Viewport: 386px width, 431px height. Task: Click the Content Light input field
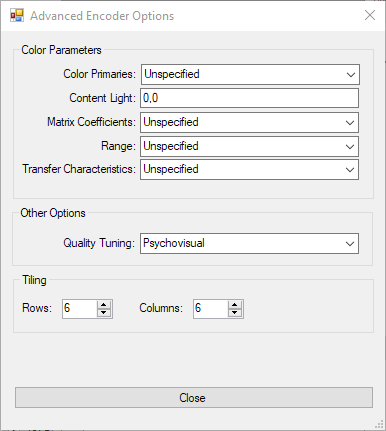249,98
